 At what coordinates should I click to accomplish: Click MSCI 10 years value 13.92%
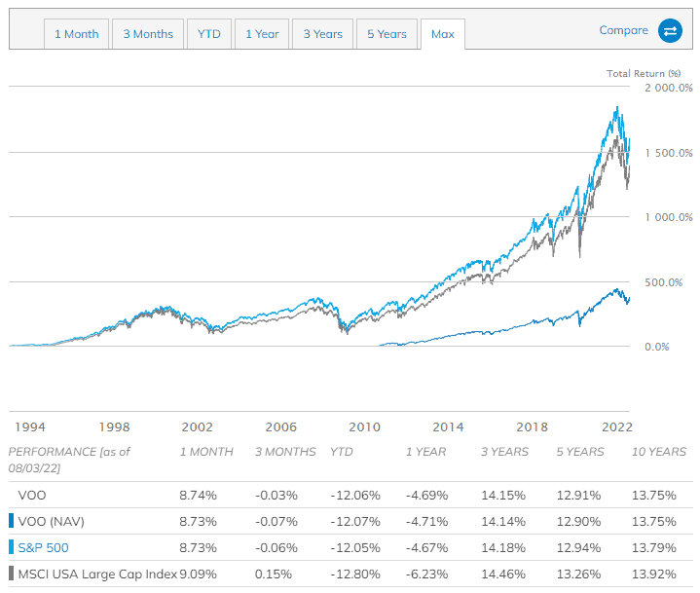coord(654,574)
